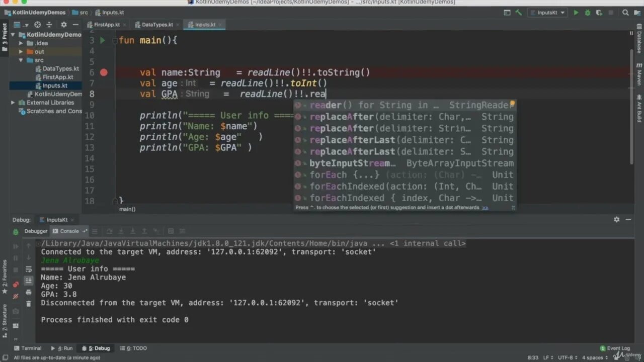Click the pause program icon in Debug panel
Viewport: 644px width, 362px height.
(16, 258)
